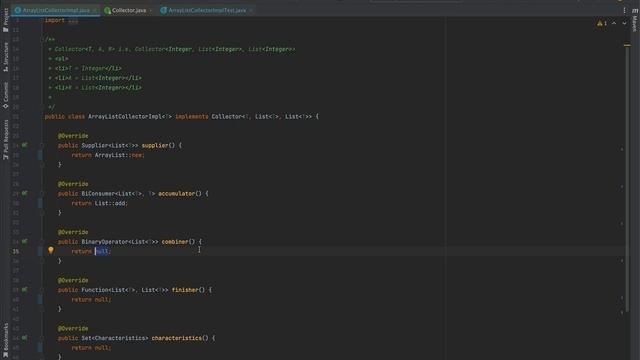The height and width of the screenshot is (360, 640).
Task: Open the Structure tool window
Action: 5,57
